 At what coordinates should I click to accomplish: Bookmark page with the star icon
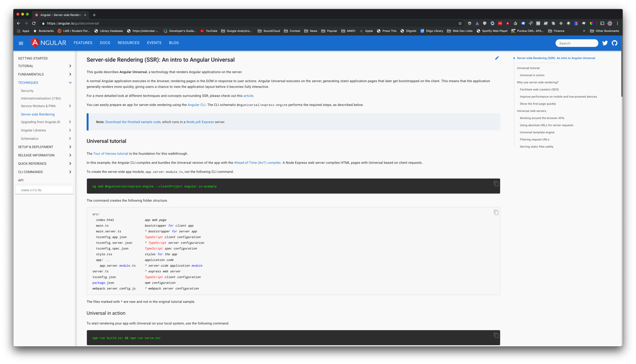coord(460,23)
